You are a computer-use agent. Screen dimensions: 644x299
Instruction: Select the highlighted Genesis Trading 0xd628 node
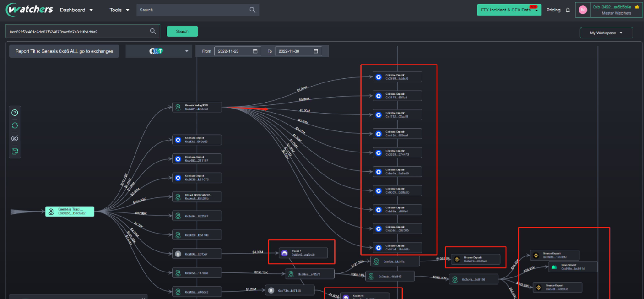tap(70, 212)
